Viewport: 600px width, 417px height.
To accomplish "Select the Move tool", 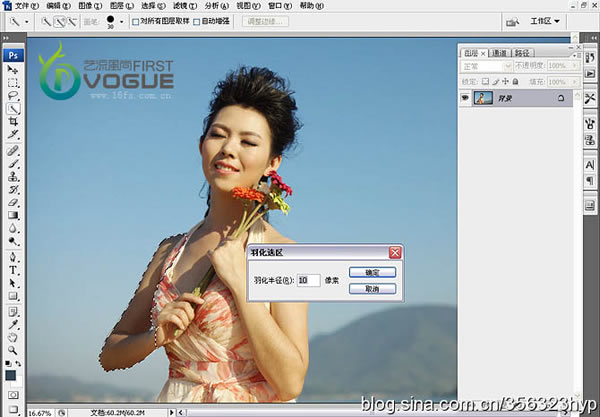I will (x=13, y=70).
